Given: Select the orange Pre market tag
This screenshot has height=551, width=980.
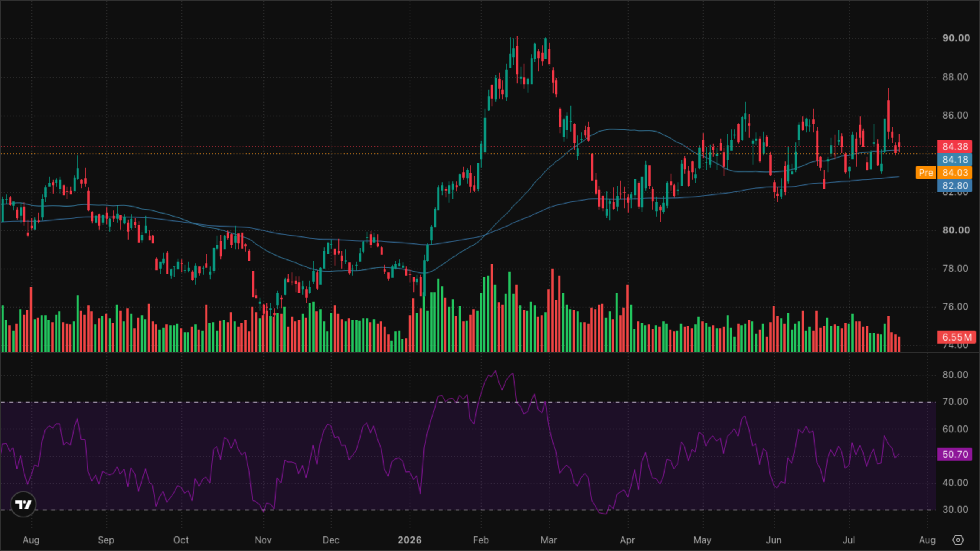Looking at the screenshot, I should pos(926,173).
